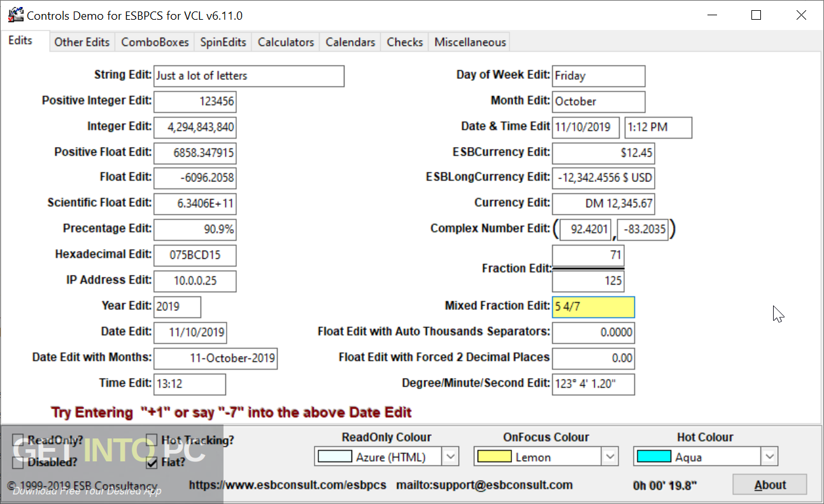Click the Integer Edit field showing 4,294,843,840
824x504 pixels.
click(195, 127)
